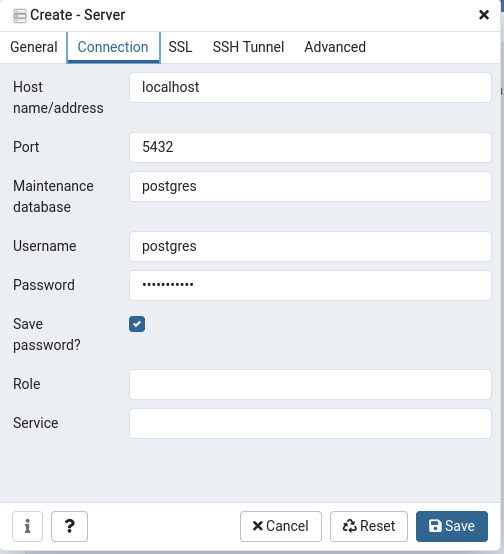Click into the Port field
The width and height of the screenshot is (504, 554).
(310, 148)
